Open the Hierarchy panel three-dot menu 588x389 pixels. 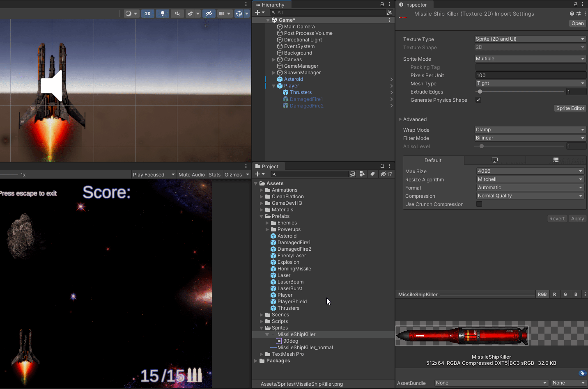point(389,5)
